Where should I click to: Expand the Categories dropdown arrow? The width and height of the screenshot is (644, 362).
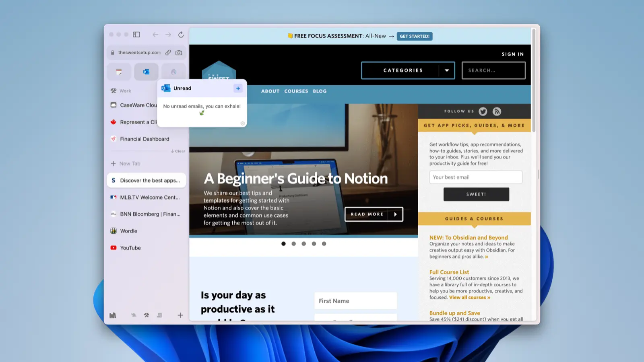pyautogui.click(x=447, y=70)
